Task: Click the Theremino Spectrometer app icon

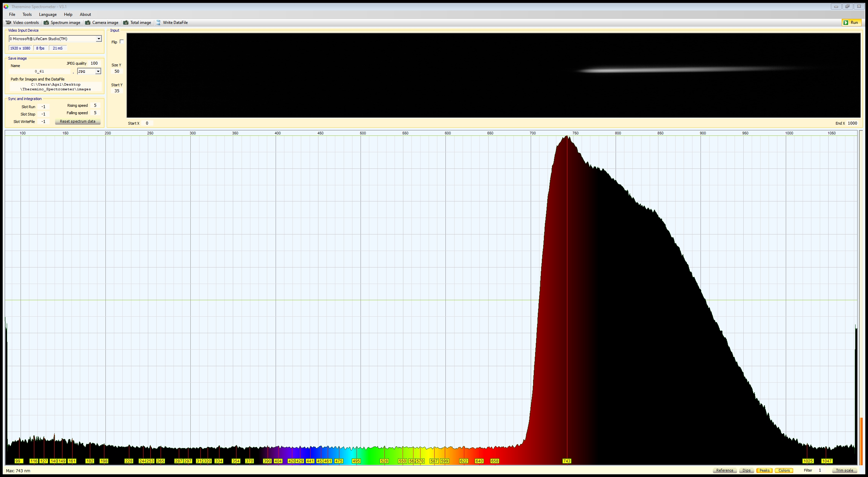Action: pyautogui.click(x=6, y=6)
